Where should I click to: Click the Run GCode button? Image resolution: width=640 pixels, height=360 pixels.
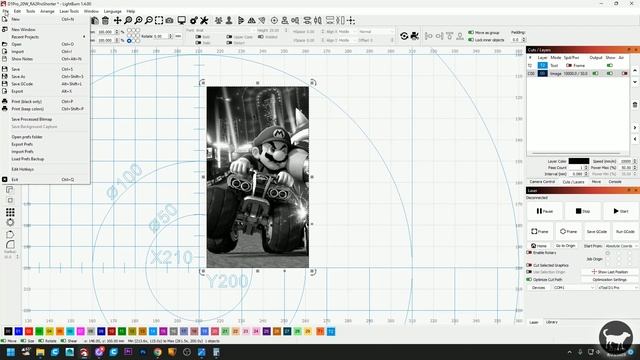pos(625,231)
